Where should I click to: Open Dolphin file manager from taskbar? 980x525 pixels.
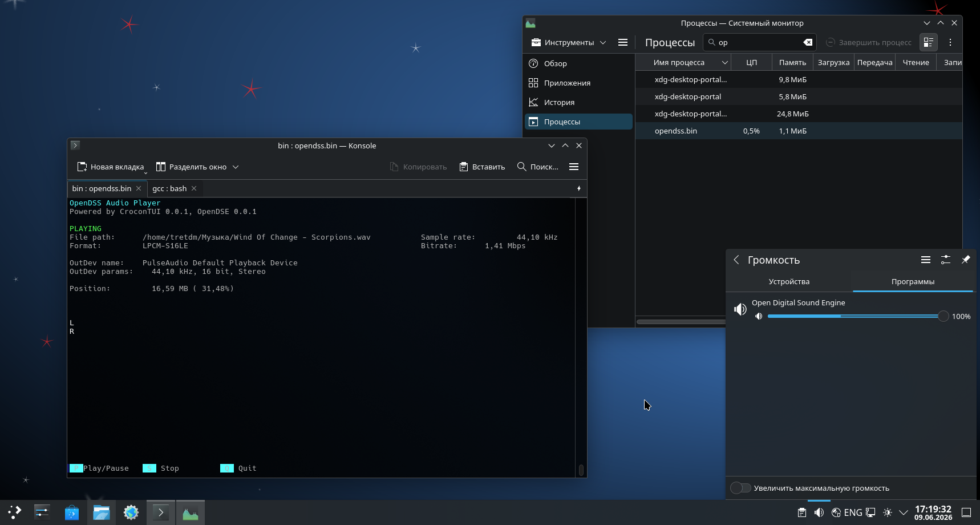[x=102, y=512]
